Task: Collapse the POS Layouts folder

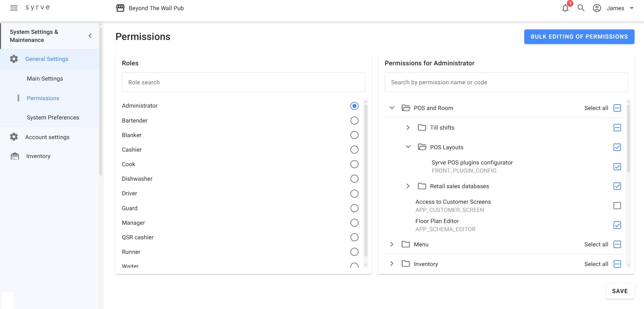Action: coord(408,147)
